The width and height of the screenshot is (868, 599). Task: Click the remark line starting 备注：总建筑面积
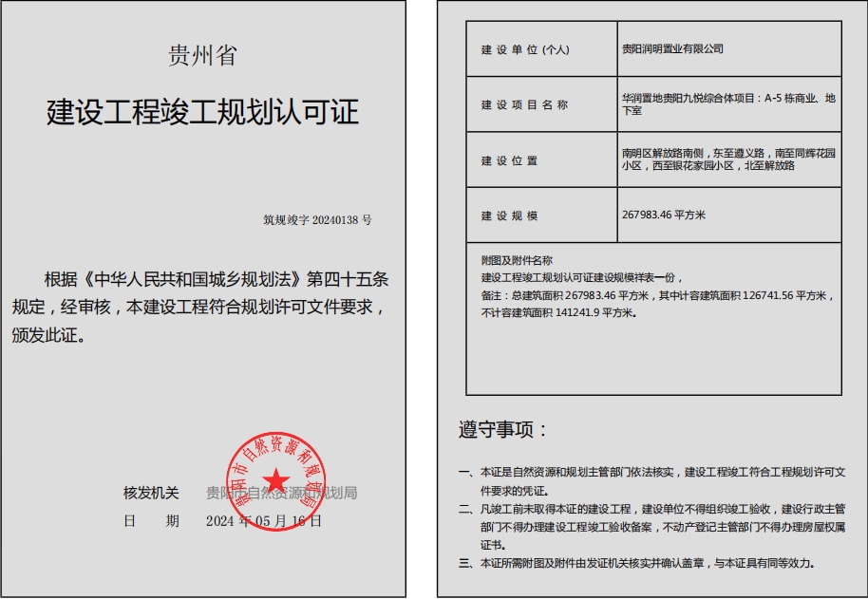tap(657, 295)
